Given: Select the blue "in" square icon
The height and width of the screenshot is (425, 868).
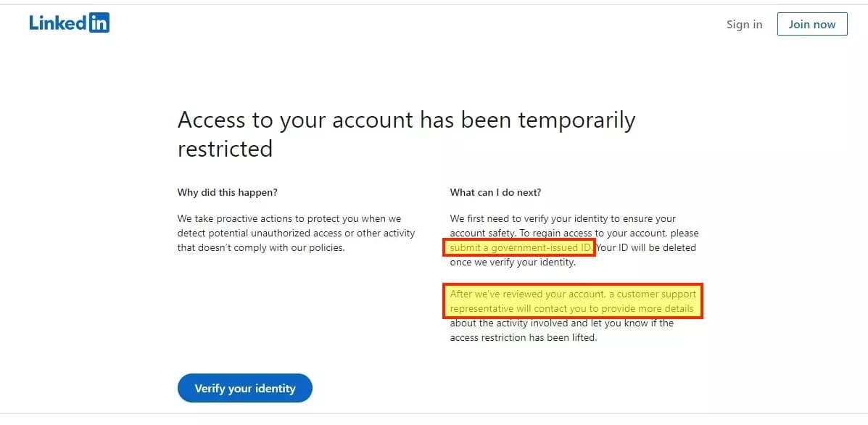Looking at the screenshot, I should coord(101,22).
